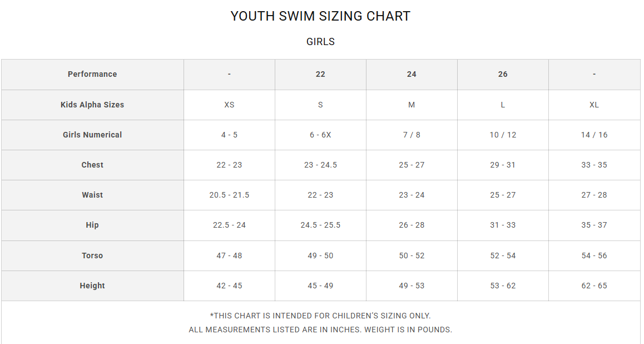Select the Girls Numerical row label
The width and height of the screenshot is (644, 344).
pyautogui.click(x=92, y=135)
